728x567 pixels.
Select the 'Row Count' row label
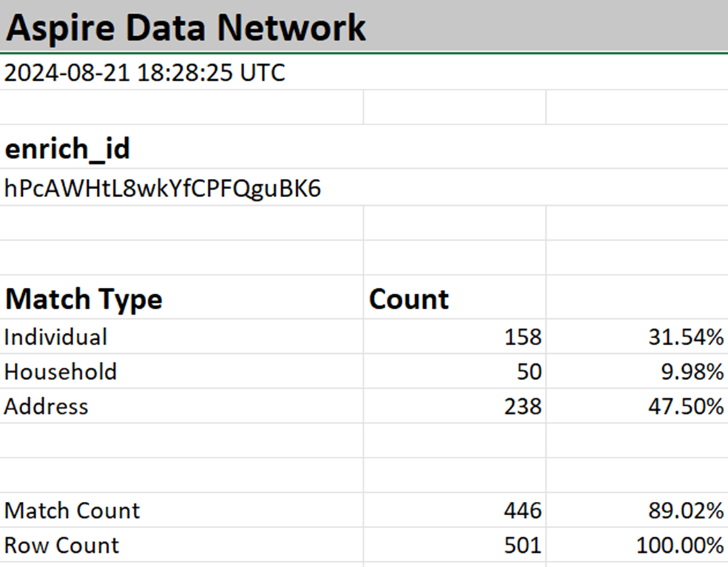[181, 545]
